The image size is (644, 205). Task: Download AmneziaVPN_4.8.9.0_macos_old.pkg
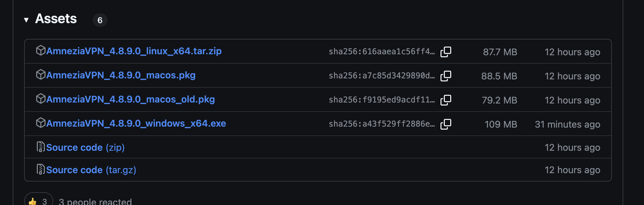tap(131, 99)
